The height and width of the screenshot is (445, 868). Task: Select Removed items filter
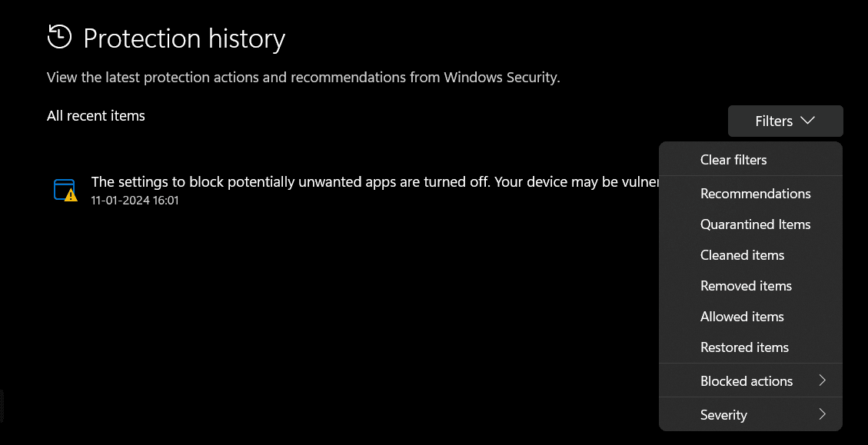[746, 285]
